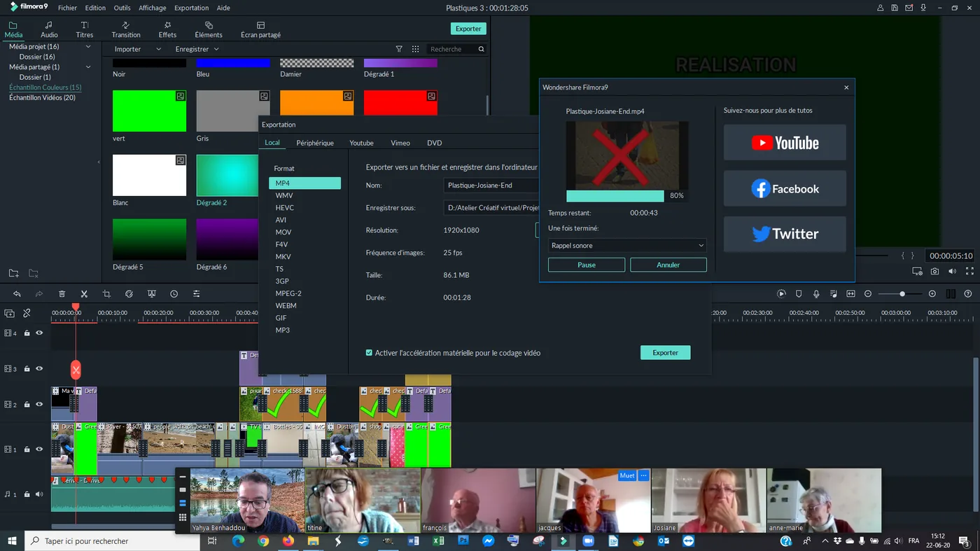Add a new track with the add-track icon
The width and height of the screenshot is (980, 551).
(9, 314)
